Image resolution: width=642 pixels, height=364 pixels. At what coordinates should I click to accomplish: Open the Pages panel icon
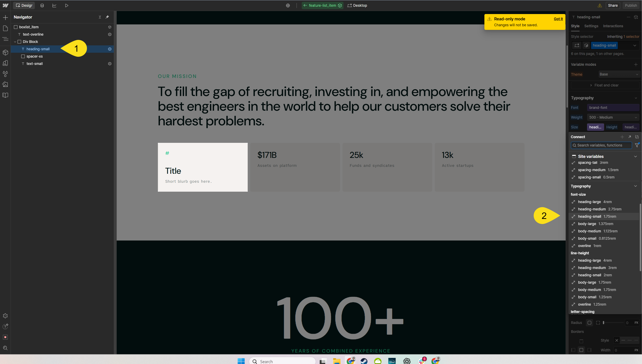coord(5,28)
